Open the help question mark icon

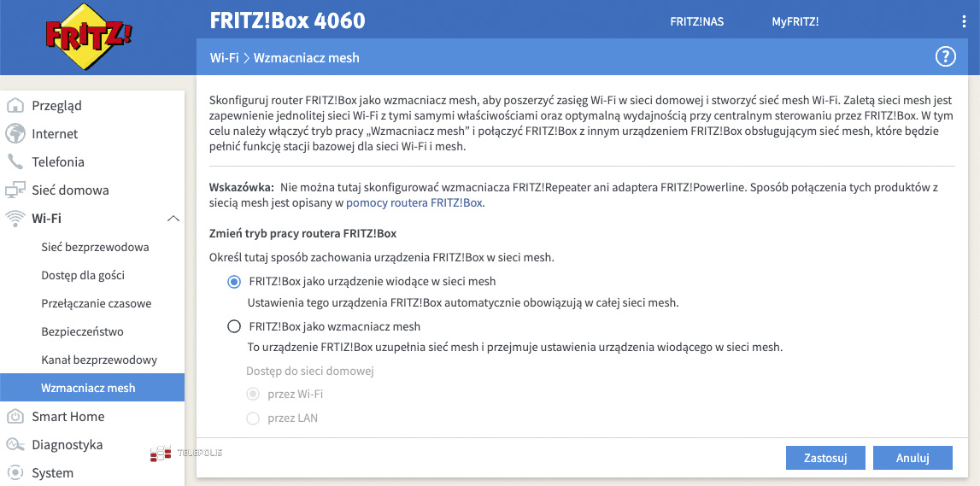tap(945, 57)
